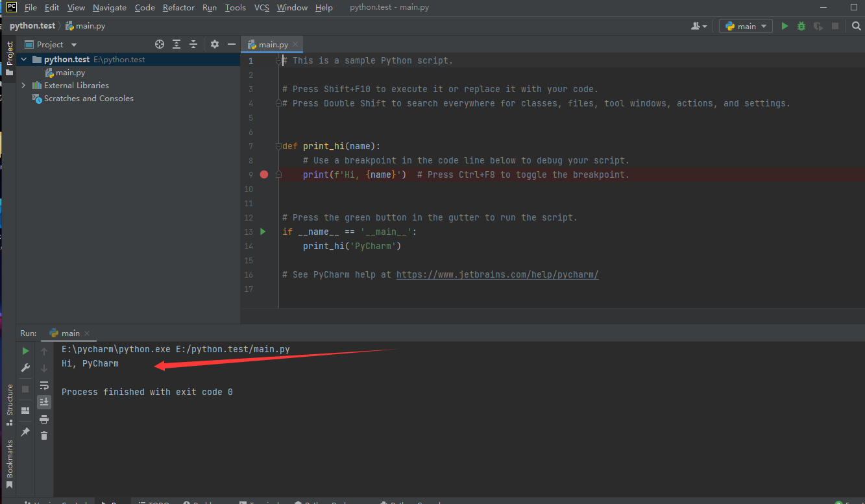Open the Project panel settings gear
This screenshot has height=504, width=865.
point(214,44)
